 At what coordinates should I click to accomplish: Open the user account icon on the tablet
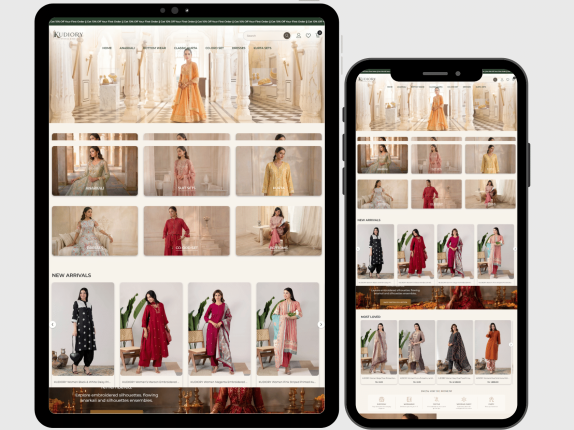[298, 35]
